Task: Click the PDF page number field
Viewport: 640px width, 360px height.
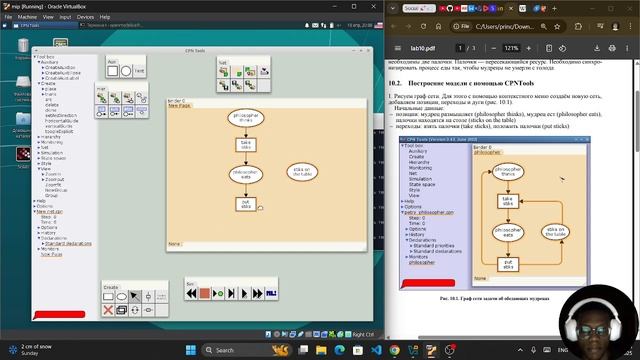Action: point(460,48)
